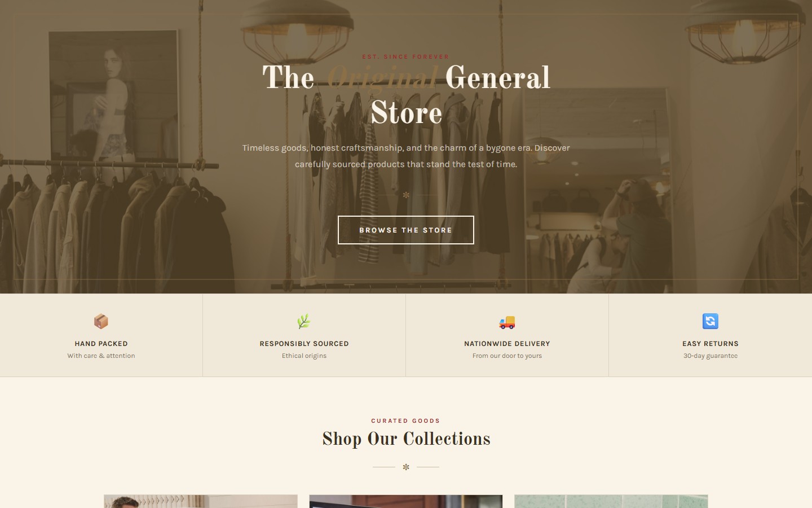The height and width of the screenshot is (508, 812).
Task: Open the Browse The Store button
Action: [x=406, y=230]
